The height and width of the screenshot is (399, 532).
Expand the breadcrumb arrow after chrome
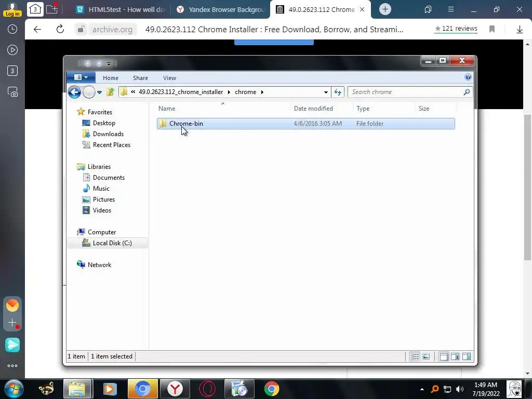pyautogui.click(x=262, y=92)
